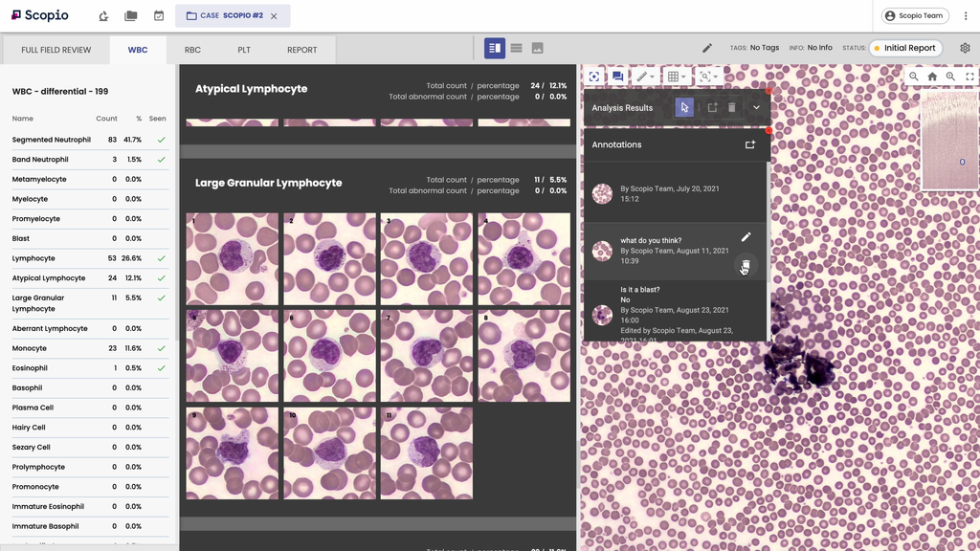Delete annotation using the trash icon

click(x=731, y=108)
